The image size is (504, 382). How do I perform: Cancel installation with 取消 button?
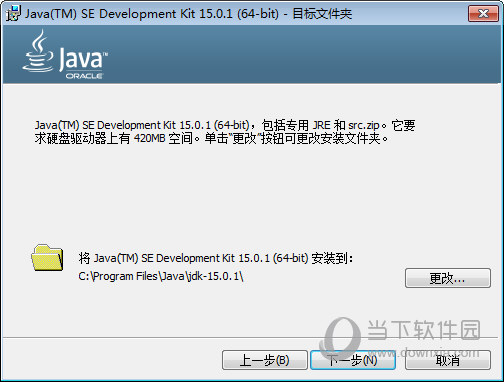[x=448, y=360]
